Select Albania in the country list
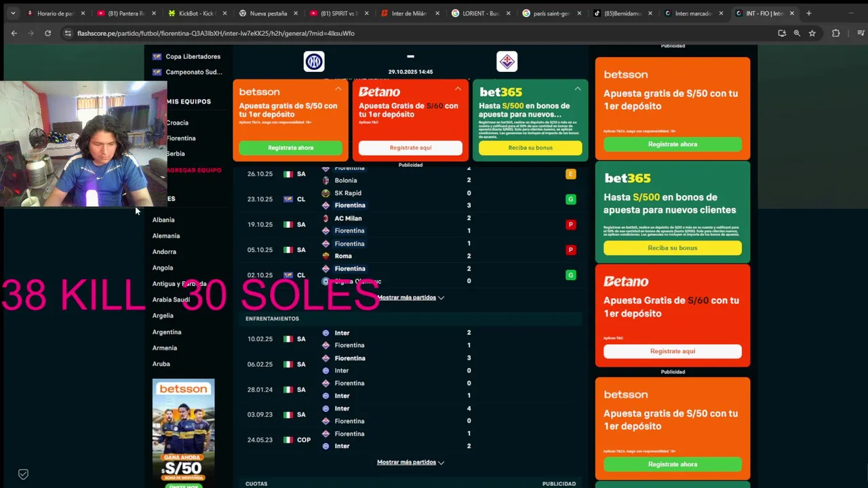This screenshot has height=488, width=868. 163,220
